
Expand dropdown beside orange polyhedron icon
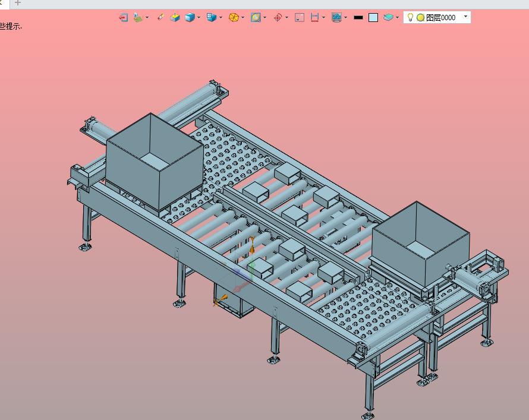(243, 18)
